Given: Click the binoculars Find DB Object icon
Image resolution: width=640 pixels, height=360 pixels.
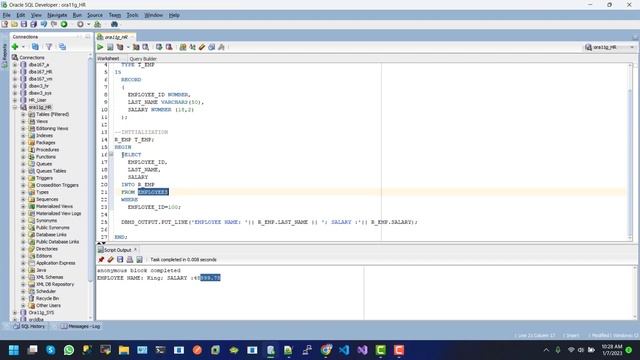Looking at the screenshot, I should tap(114, 24).
